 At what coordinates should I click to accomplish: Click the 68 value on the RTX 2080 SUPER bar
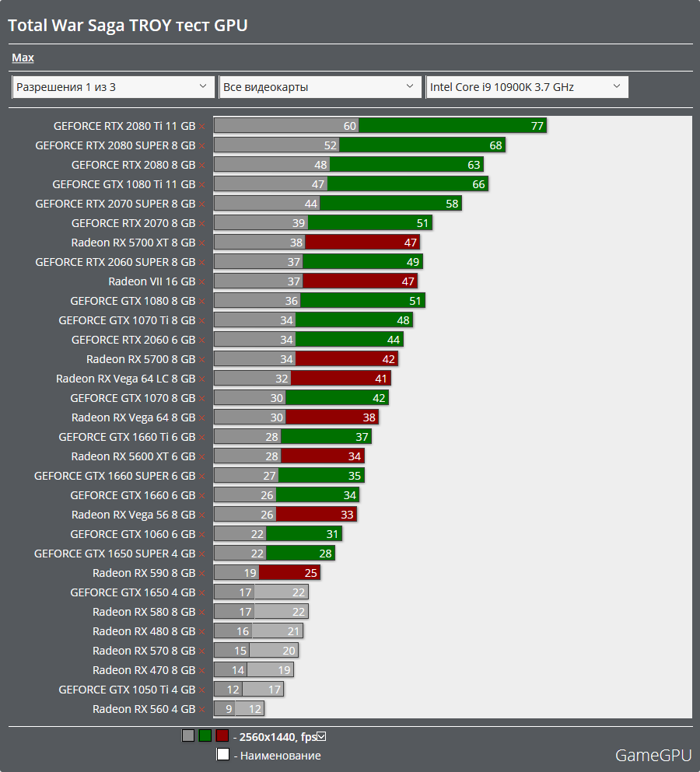point(495,145)
